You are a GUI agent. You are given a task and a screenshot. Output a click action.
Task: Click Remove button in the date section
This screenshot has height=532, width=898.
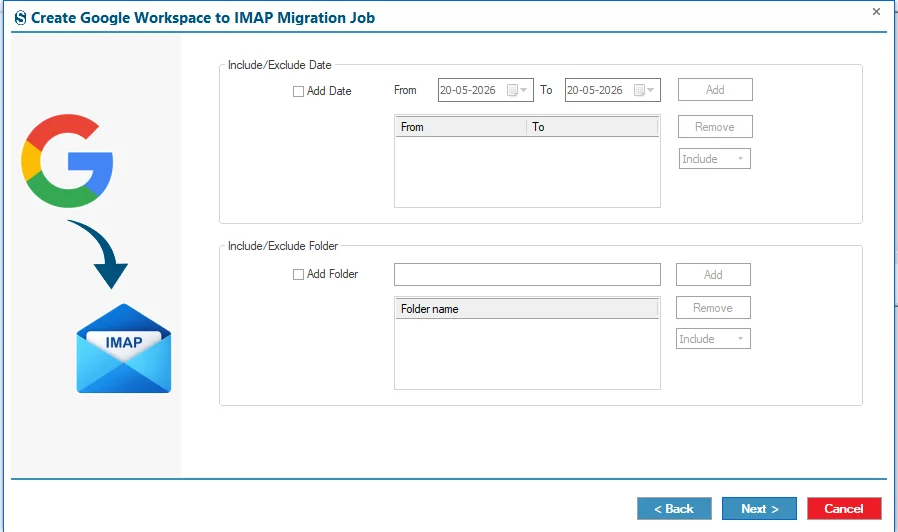tap(715, 127)
